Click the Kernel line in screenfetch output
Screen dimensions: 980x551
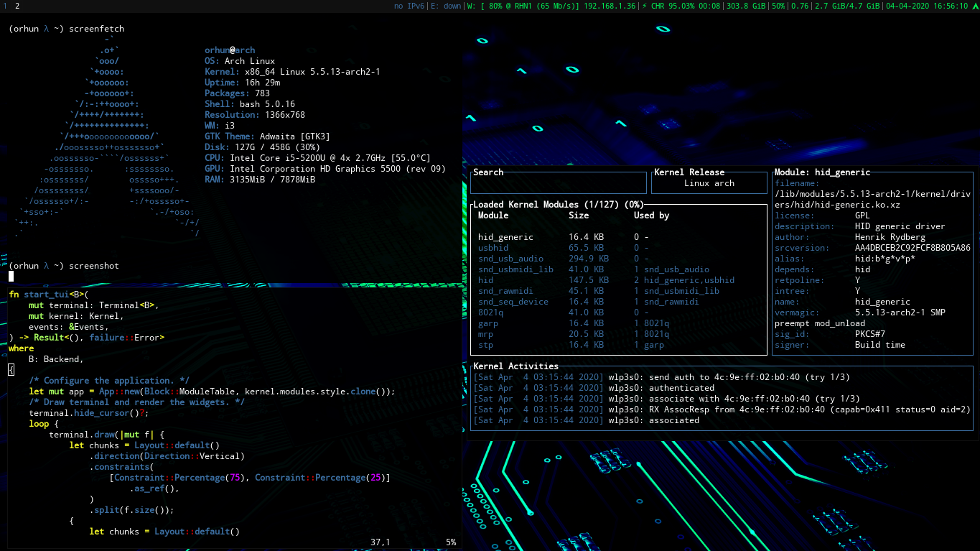292,72
